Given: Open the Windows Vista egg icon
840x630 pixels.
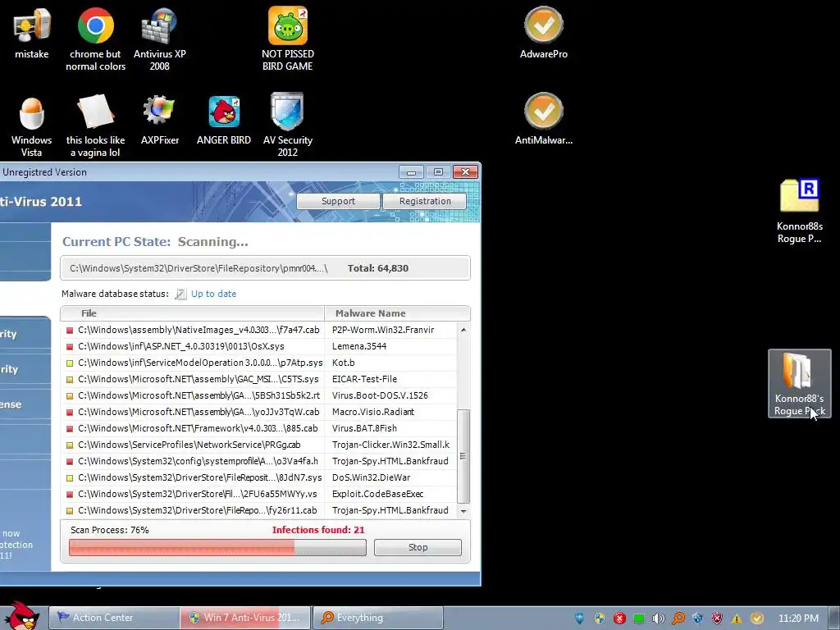Looking at the screenshot, I should 32,126.
